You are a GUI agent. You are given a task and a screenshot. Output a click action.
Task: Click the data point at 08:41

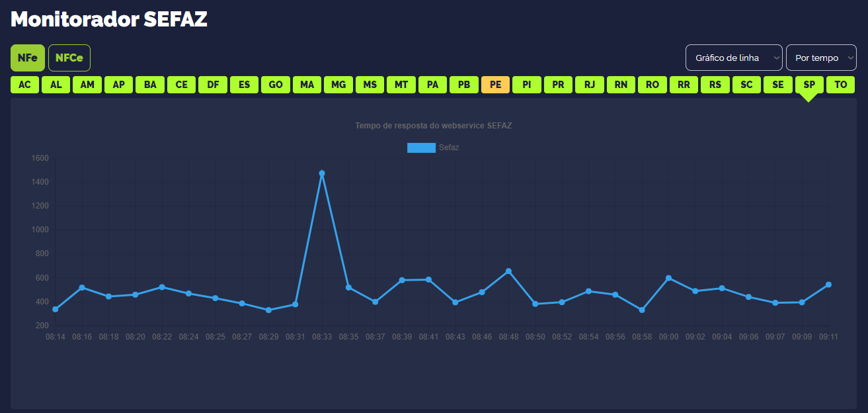(428, 279)
